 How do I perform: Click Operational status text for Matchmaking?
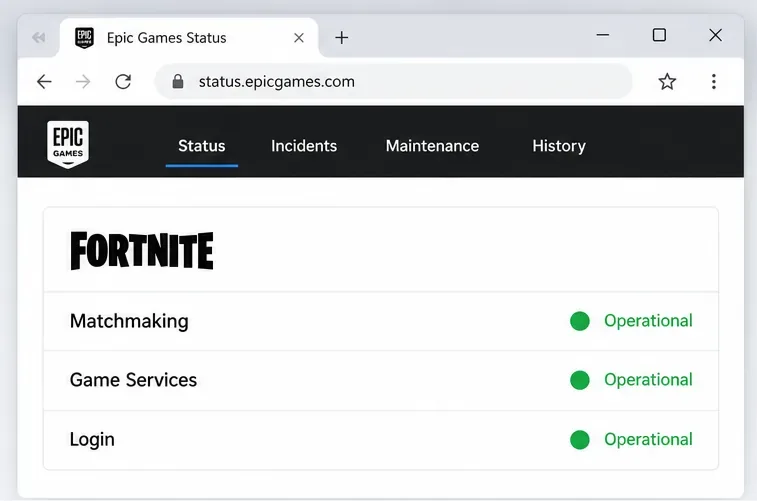pos(648,321)
